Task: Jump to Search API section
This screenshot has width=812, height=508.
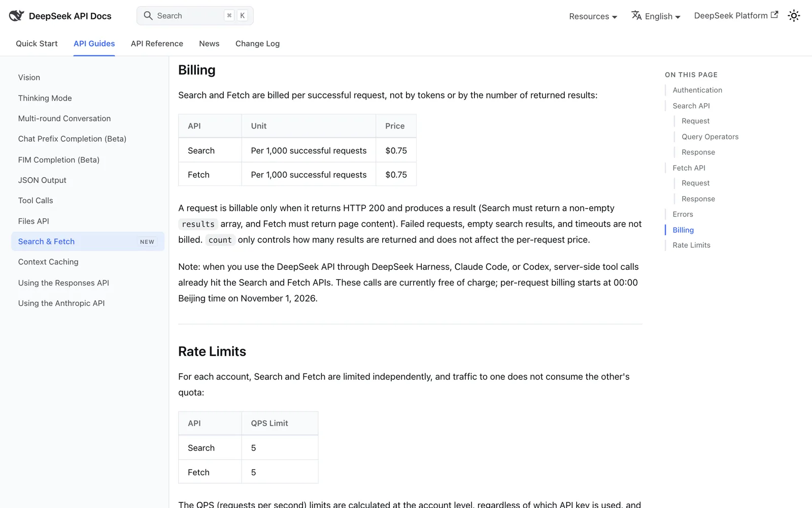Action: (x=691, y=106)
